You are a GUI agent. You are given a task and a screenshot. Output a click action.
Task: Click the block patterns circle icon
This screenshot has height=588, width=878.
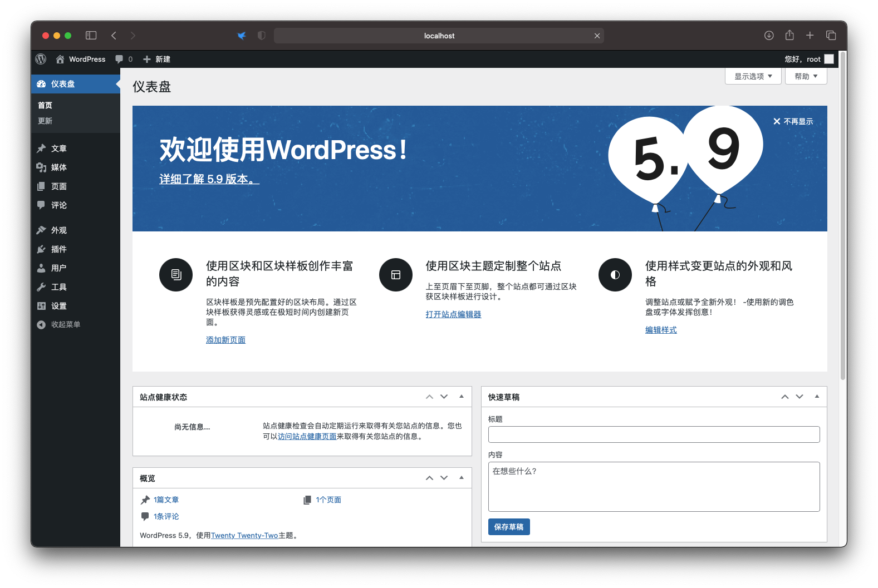pos(176,275)
